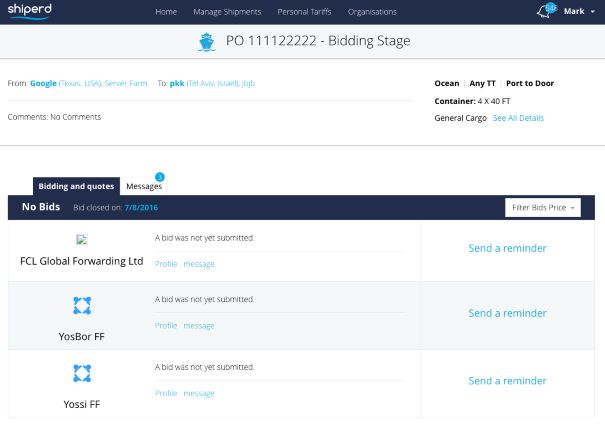Go to Home in the navigation bar
605x432 pixels.
pyautogui.click(x=166, y=12)
